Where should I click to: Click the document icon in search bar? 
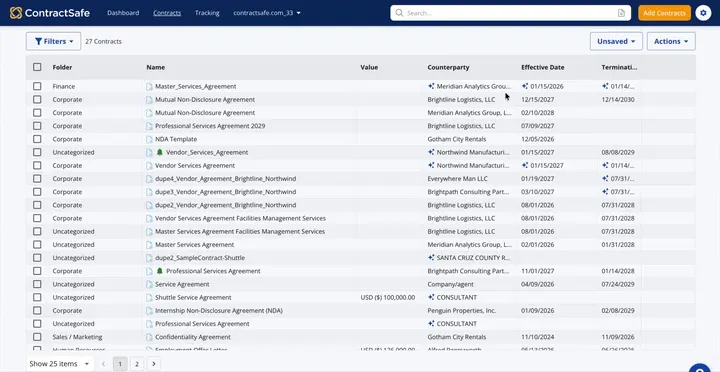(x=621, y=13)
